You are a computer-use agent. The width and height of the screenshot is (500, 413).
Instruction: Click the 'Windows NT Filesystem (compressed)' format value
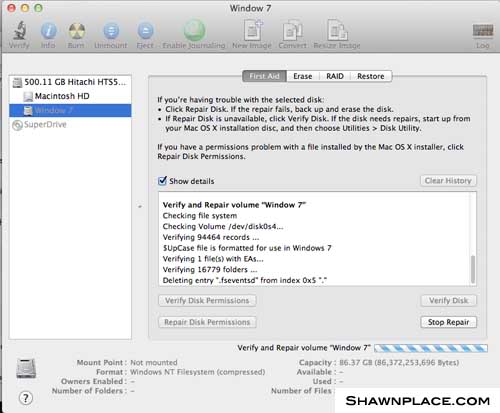(197, 372)
